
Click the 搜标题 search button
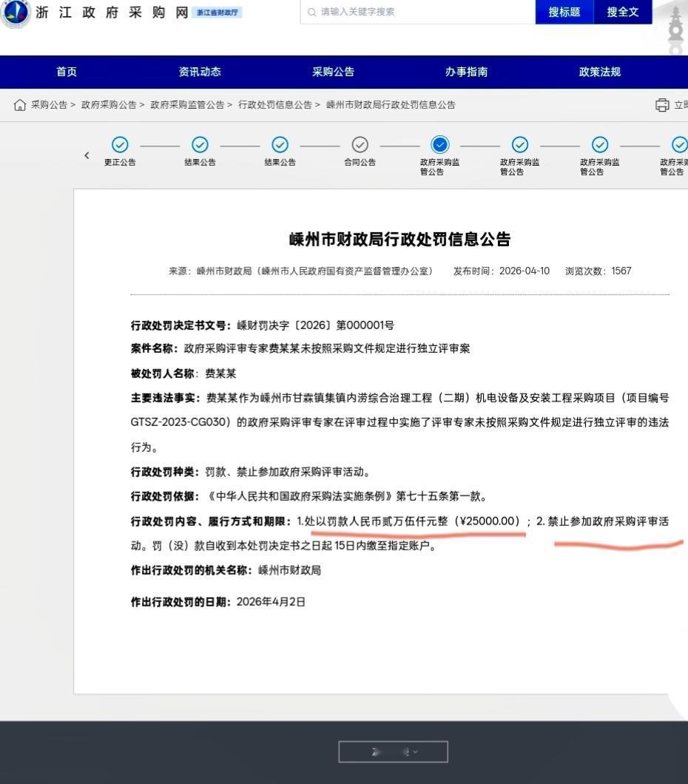(564, 12)
